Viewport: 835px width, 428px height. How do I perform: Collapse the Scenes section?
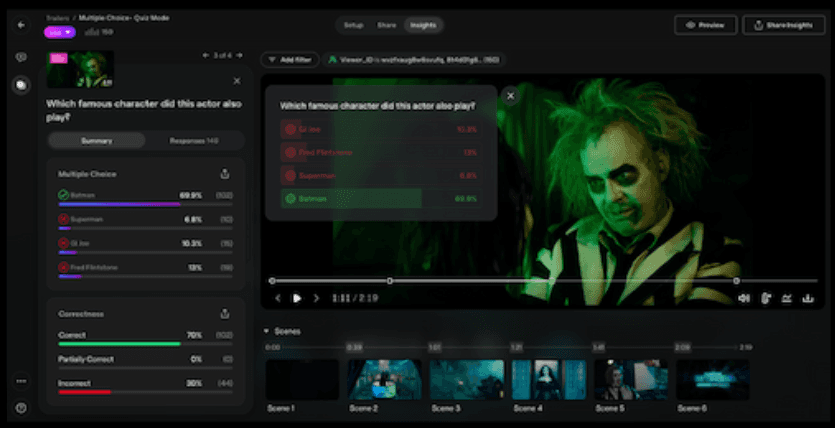[266, 331]
